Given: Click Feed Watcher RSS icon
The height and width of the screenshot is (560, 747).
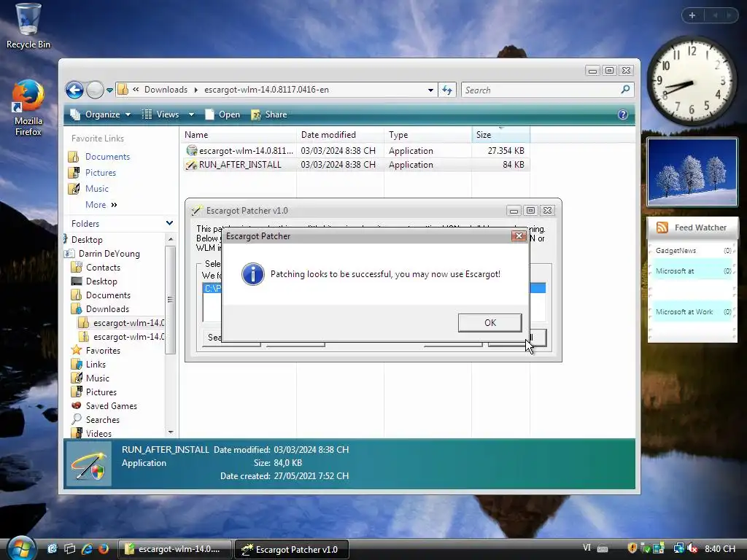Looking at the screenshot, I should pyautogui.click(x=662, y=227).
